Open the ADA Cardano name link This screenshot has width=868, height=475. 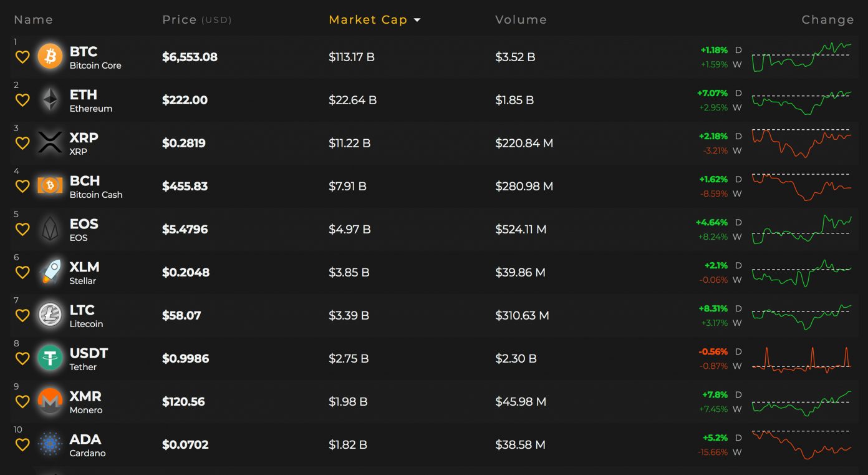(85, 444)
